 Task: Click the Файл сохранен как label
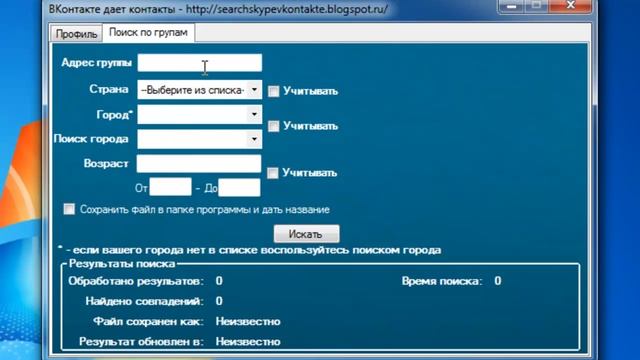click(149, 322)
